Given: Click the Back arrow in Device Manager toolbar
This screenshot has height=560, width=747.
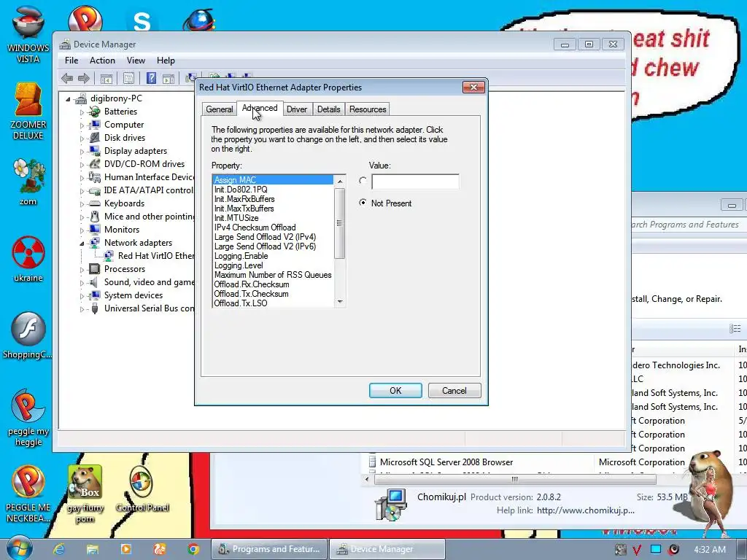Looking at the screenshot, I should click(x=67, y=78).
